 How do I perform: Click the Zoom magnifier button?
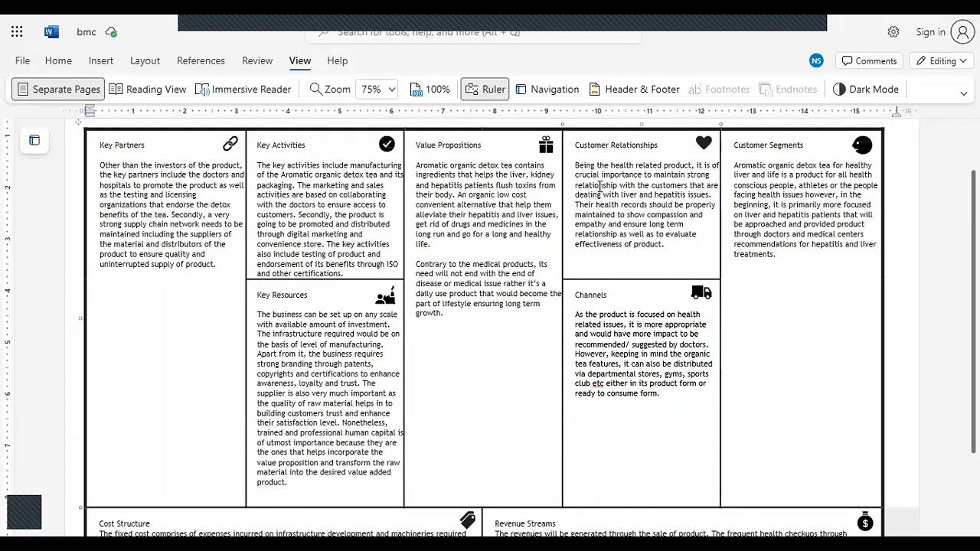(x=330, y=90)
